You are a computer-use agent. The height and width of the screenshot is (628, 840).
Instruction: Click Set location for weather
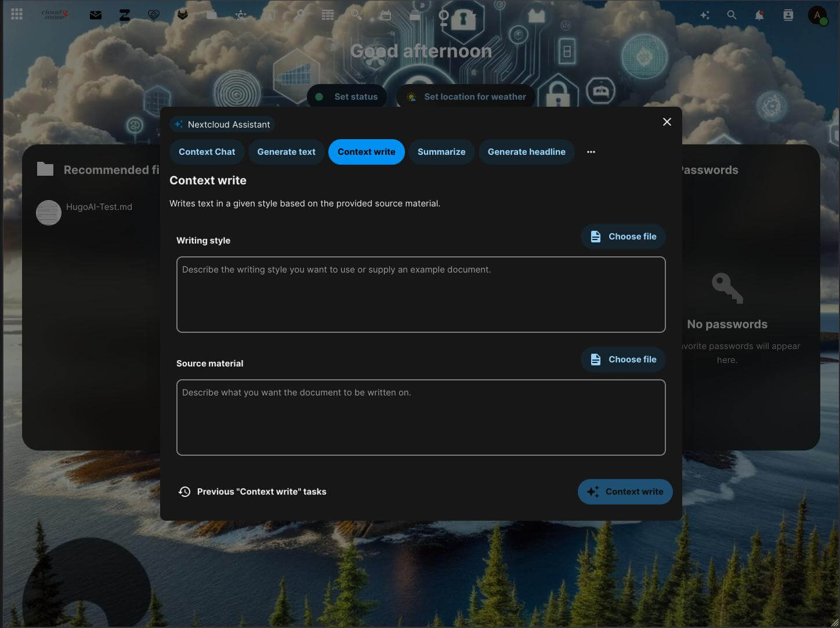466,97
